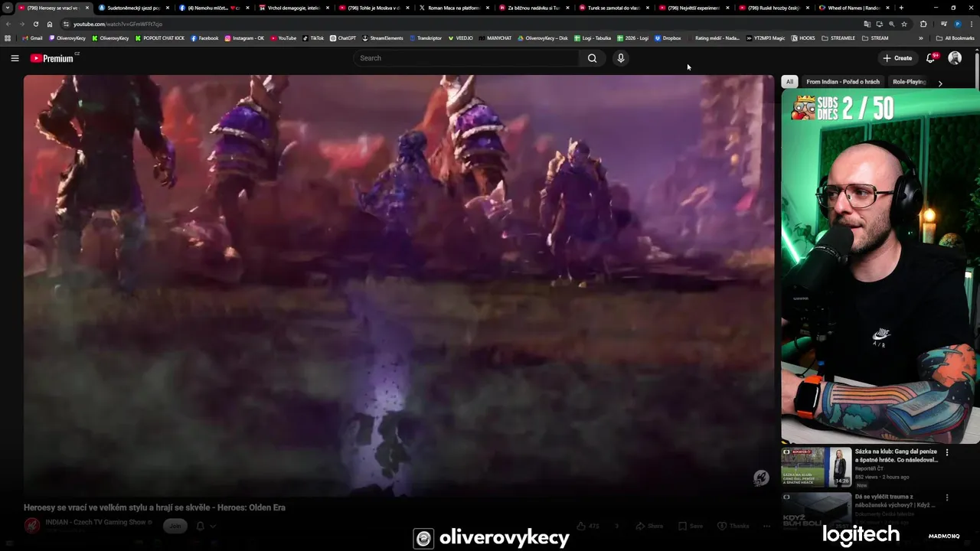Viewport: 980px width, 551px height.
Task: Open the YouTube account avatar menu
Action: click(955, 58)
